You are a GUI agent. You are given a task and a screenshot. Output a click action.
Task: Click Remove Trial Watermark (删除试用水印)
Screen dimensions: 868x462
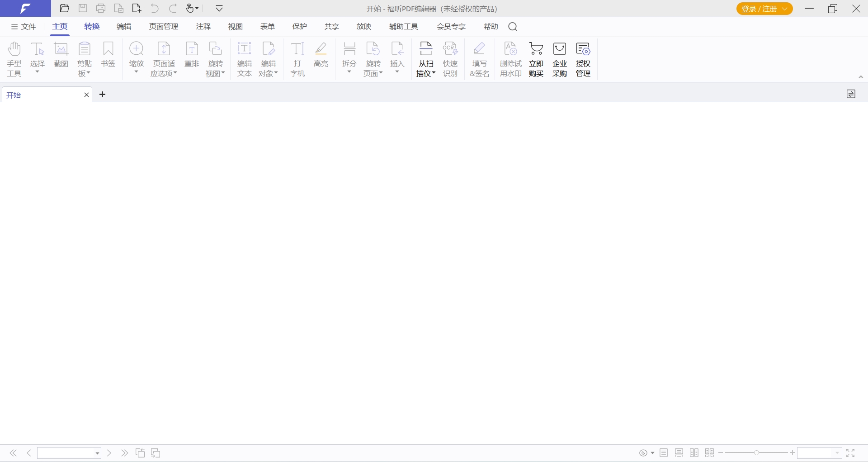click(511, 59)
